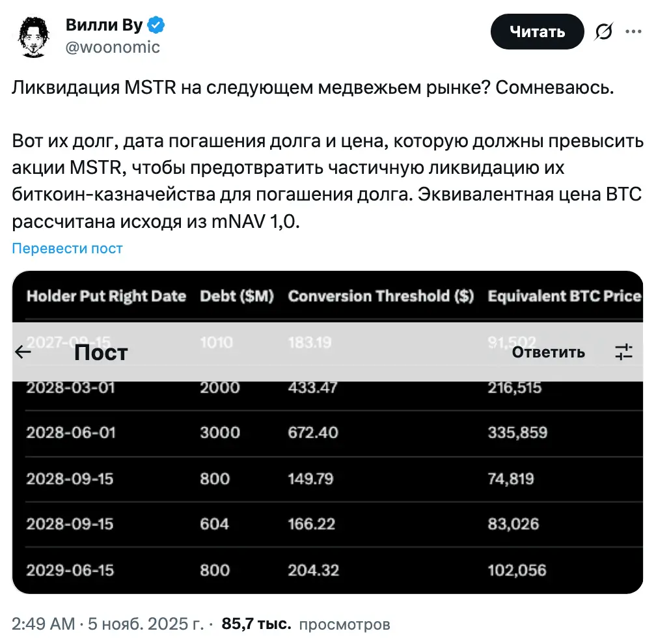Click the Вилли Ву display name

(104, 25)
